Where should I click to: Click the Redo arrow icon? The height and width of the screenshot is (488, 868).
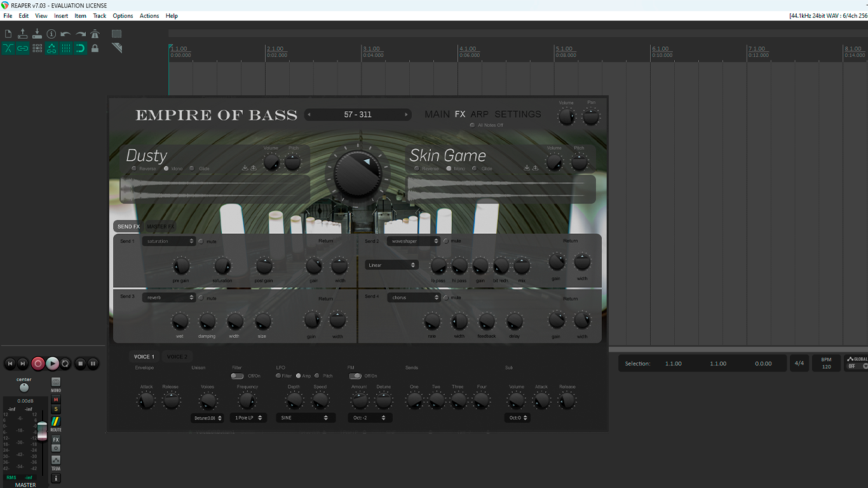pos(81,34)
